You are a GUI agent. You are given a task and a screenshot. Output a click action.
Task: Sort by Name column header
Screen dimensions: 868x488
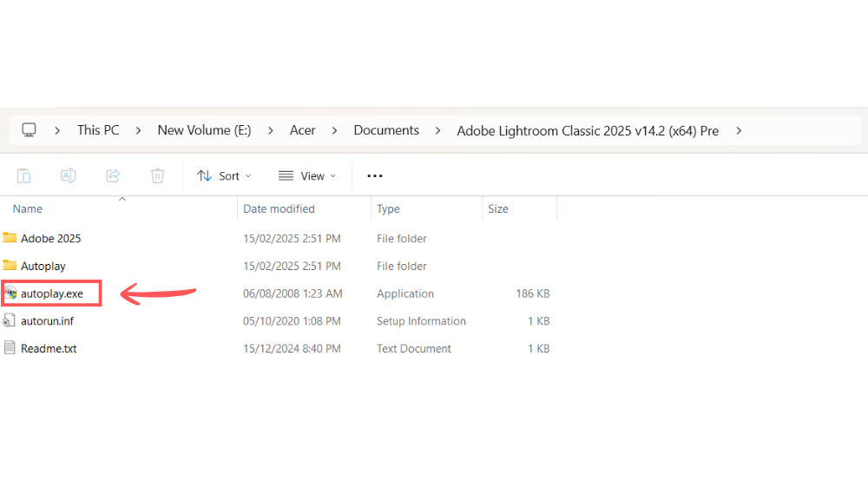(x=28, y=209)
